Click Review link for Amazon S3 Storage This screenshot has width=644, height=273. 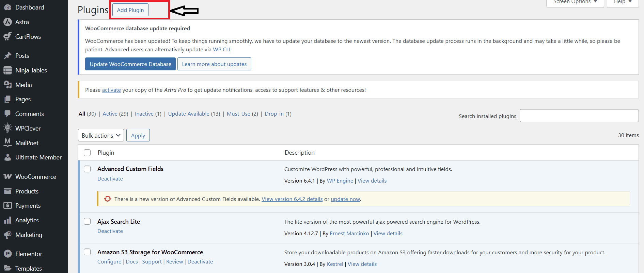pyautogui.click(x=174, y=261)
